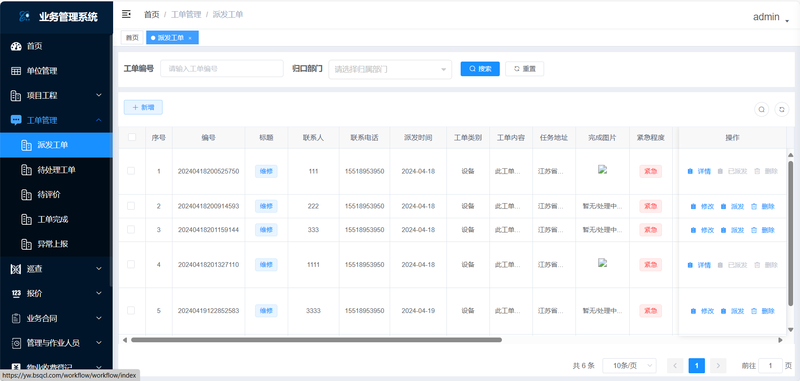Click 派发 for row 3 (contact 333)
The height and width of the screenshot is (381, 800).
732,230
